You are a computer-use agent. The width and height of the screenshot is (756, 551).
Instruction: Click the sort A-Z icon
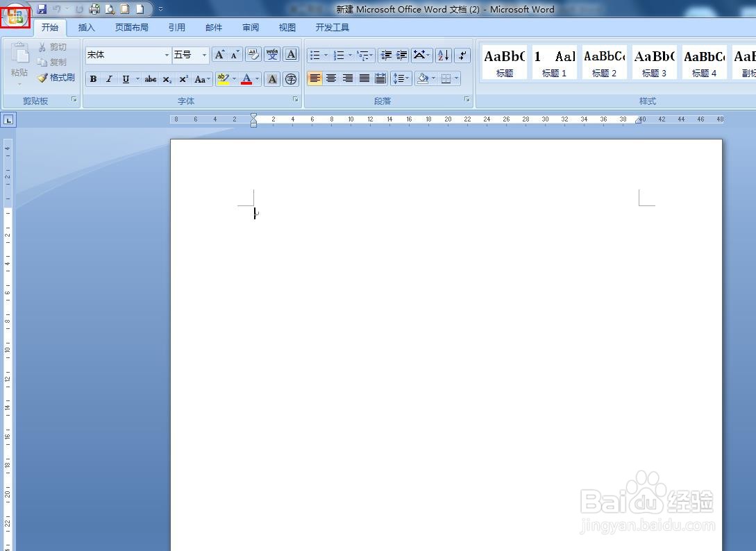pyautogui.click(x=444, y=56)
